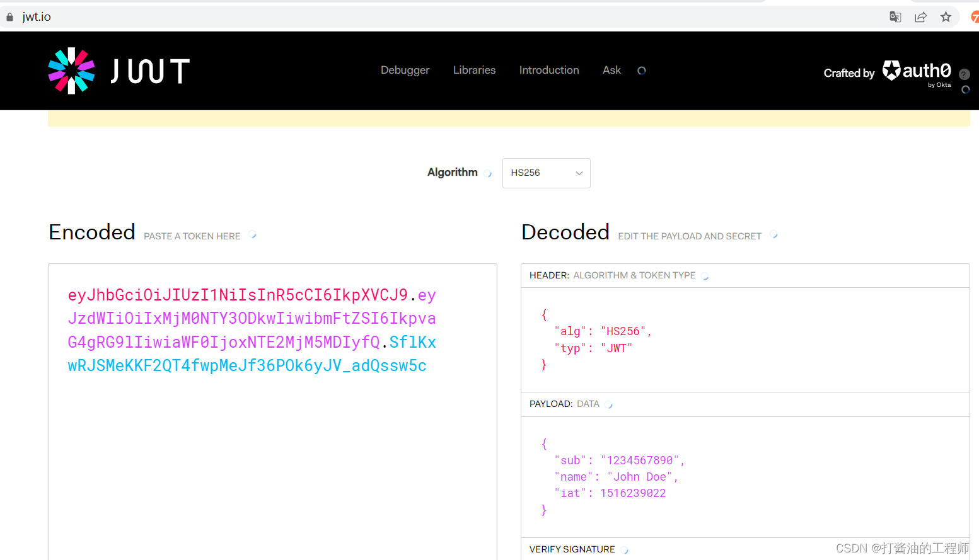The image size is (979, 560).
Task: Click the "alg": "HS256" header line
Action: [x=603, y=331]
